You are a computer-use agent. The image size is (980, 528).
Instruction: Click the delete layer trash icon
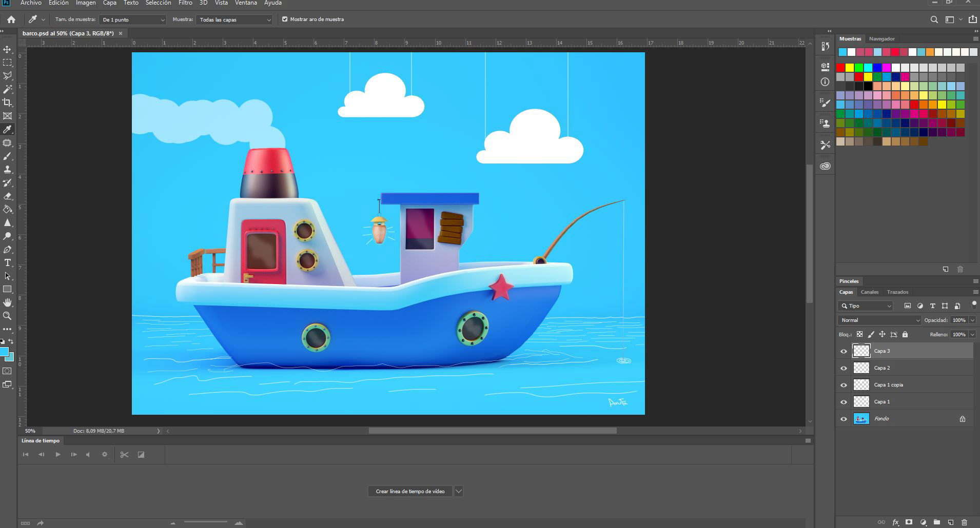coord(964,522)
